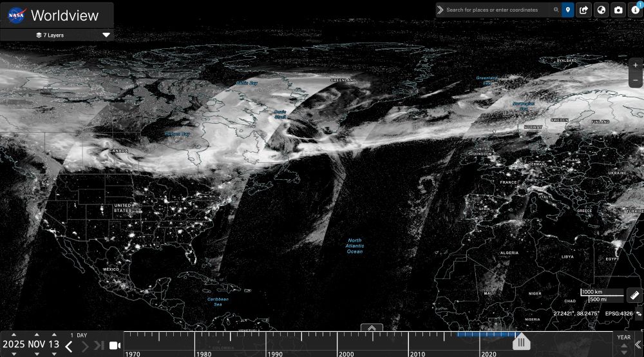The height and width of the screenshot is (357, 644).
Task: Click the Worldview title text
Action: [65, 15]
